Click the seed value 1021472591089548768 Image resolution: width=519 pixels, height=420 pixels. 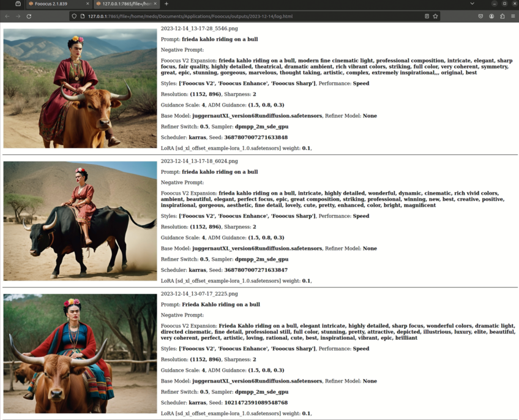click(x=256, y=402)
